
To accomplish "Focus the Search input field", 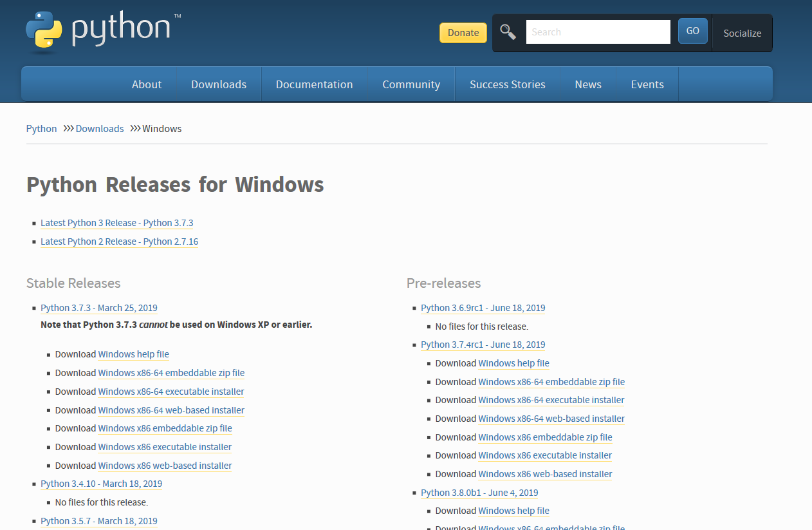I will [598, 32].
